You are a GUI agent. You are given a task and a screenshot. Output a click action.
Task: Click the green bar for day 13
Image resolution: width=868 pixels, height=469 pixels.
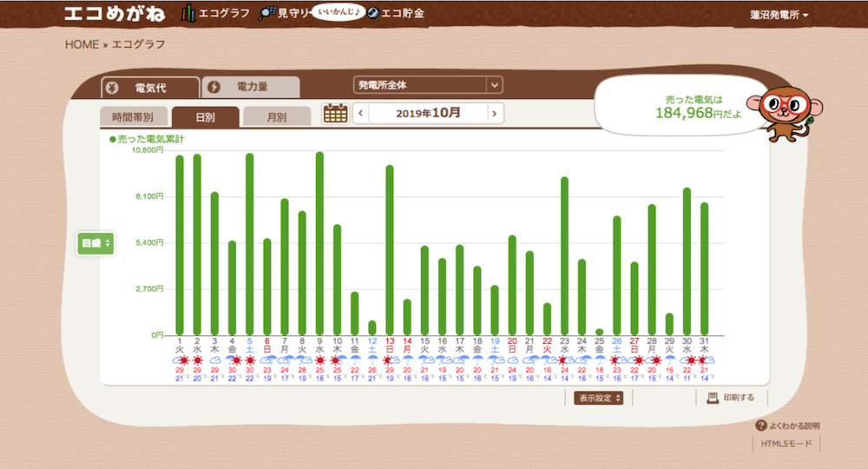[x=390, y=250]
